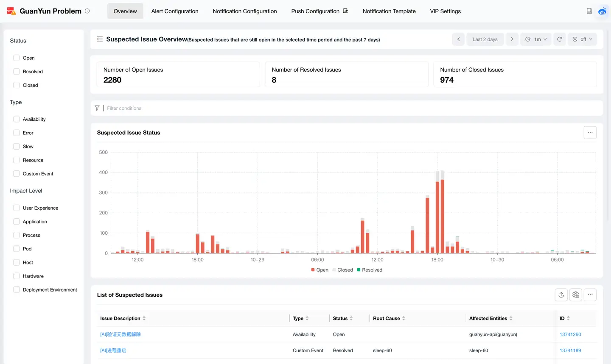Tick the Pod impact level checkbox
The height and width of the screenshot is (364, 611).
click(x=17, y=249)
